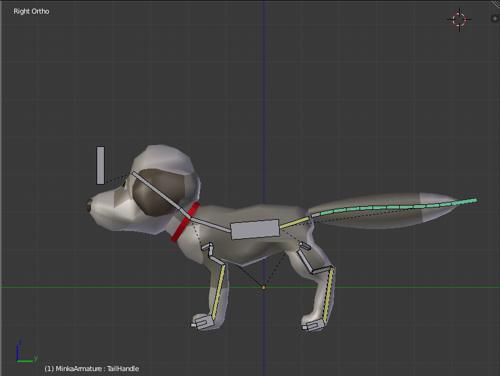The width and height of the screenshot is (500, 376).
Task: Click the 3D cursor crosshair in the viewport
Action: [x=459, y=20]
